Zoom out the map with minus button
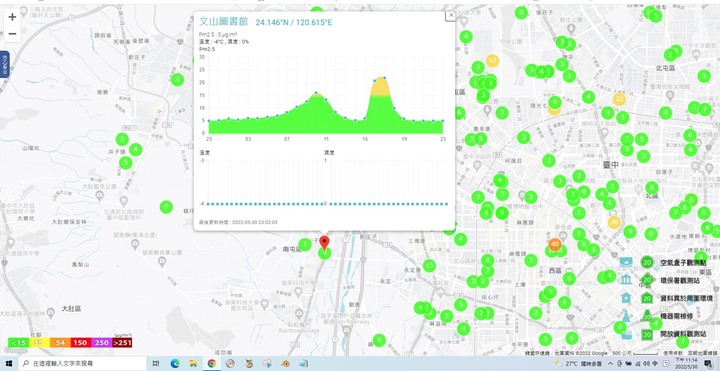 12,34
